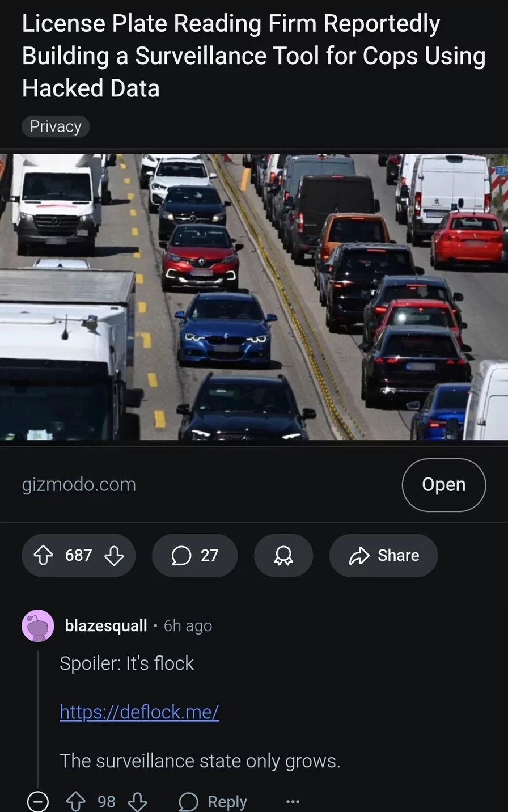The height and width of the screenshot is (812, 508).
Task: Tap the Privacy flair tag
Action: point(56,126)
